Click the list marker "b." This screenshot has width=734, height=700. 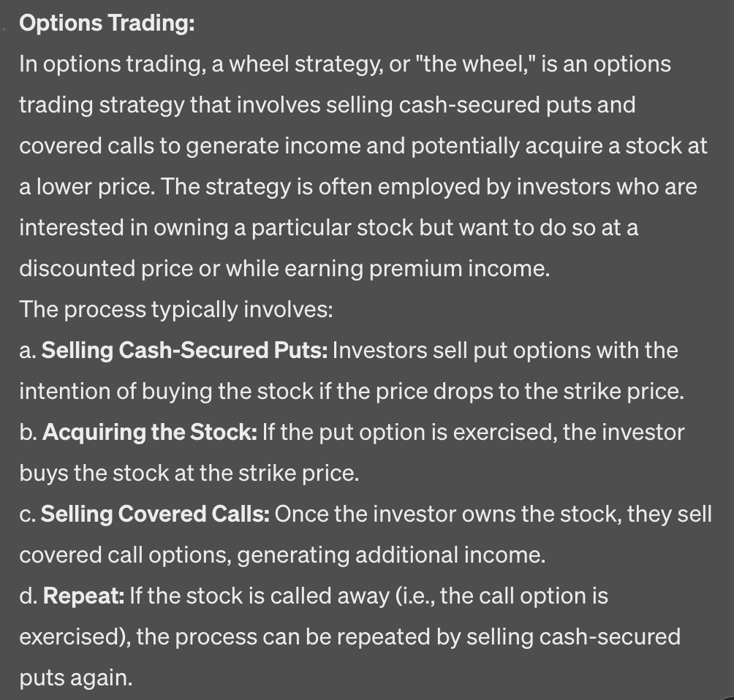(x=29, y=432)
